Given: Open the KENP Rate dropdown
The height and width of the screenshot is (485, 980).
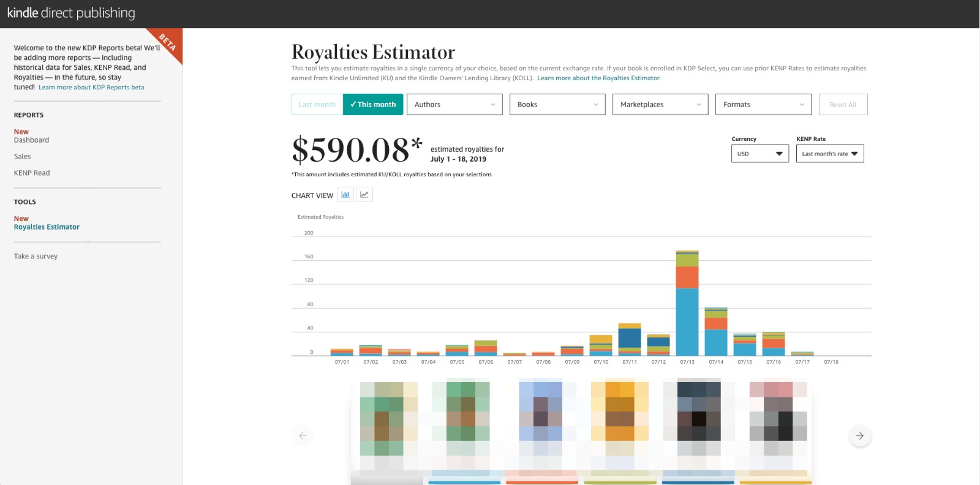Looking at the screenshot, I should click(830, 154).
